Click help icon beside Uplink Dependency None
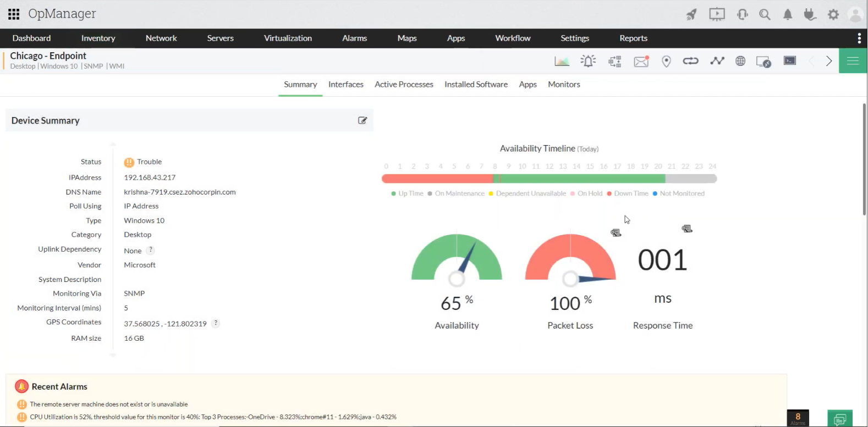The width and height of the screenshot is (868, 427). click(151, 250)
